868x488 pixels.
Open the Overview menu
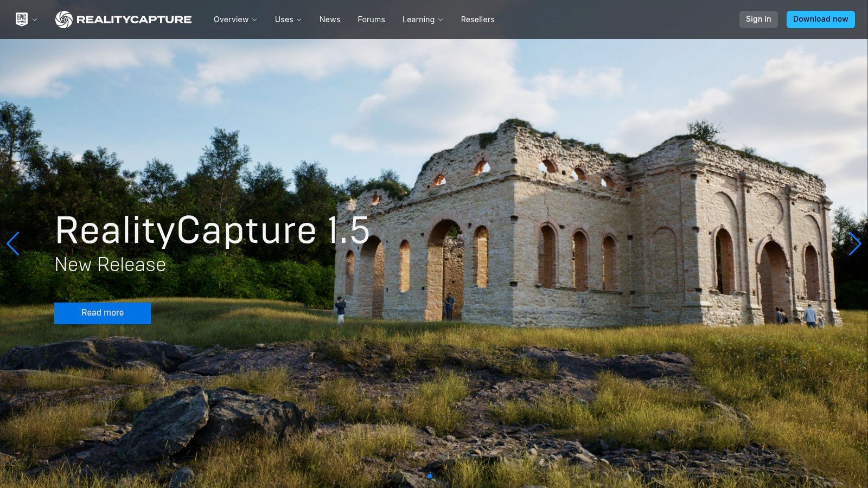coord(235,20)
